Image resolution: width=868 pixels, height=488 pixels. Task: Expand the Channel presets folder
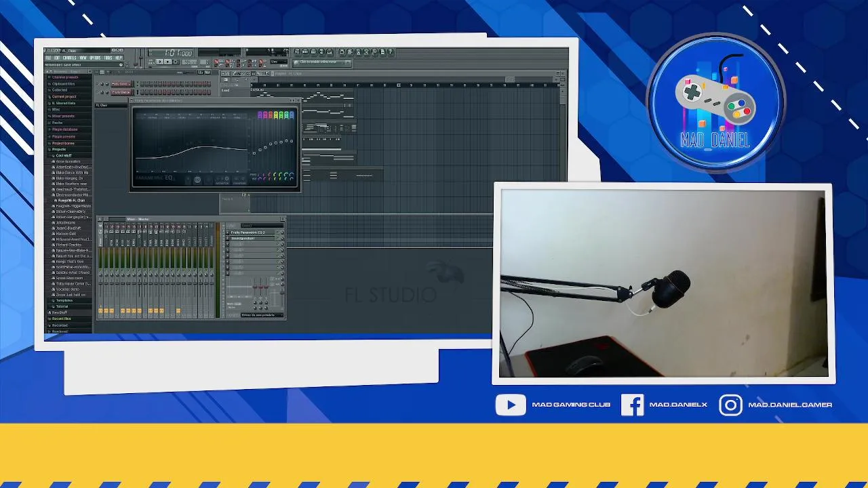point(64,77)
